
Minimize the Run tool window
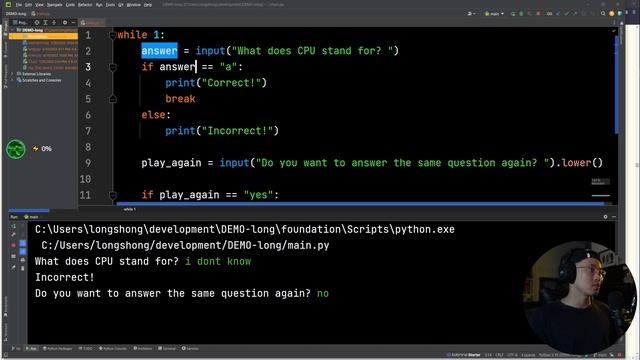tap(614, 217)
